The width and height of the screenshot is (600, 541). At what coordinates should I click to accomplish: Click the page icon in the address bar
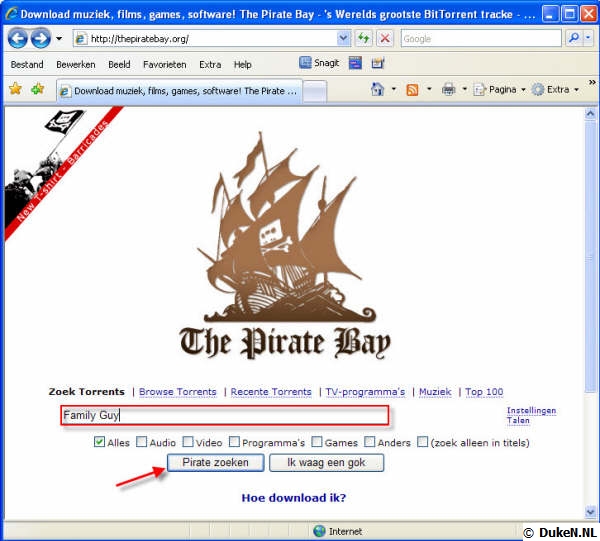point(81,39)
